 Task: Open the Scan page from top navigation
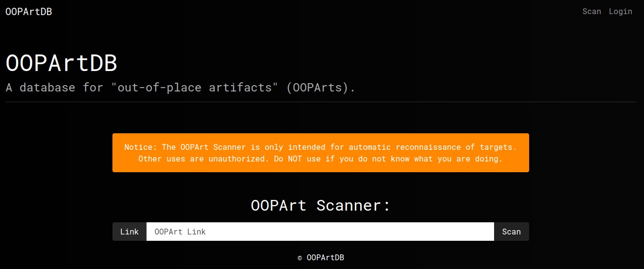point(591,12)
